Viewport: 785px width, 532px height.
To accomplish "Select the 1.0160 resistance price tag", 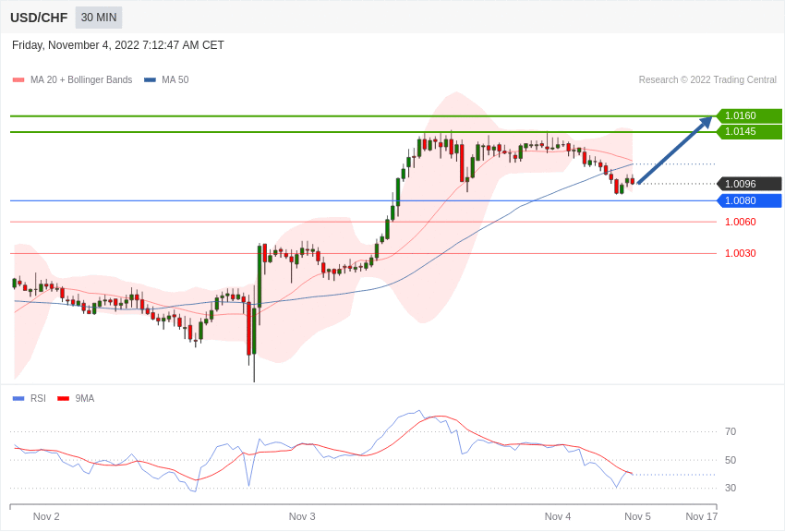I will (749, 115).
